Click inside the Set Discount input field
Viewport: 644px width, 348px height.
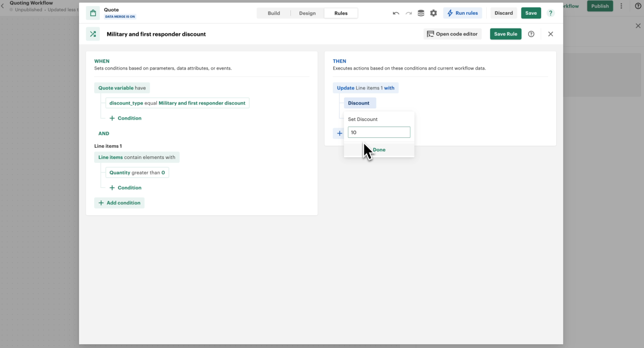379,132
